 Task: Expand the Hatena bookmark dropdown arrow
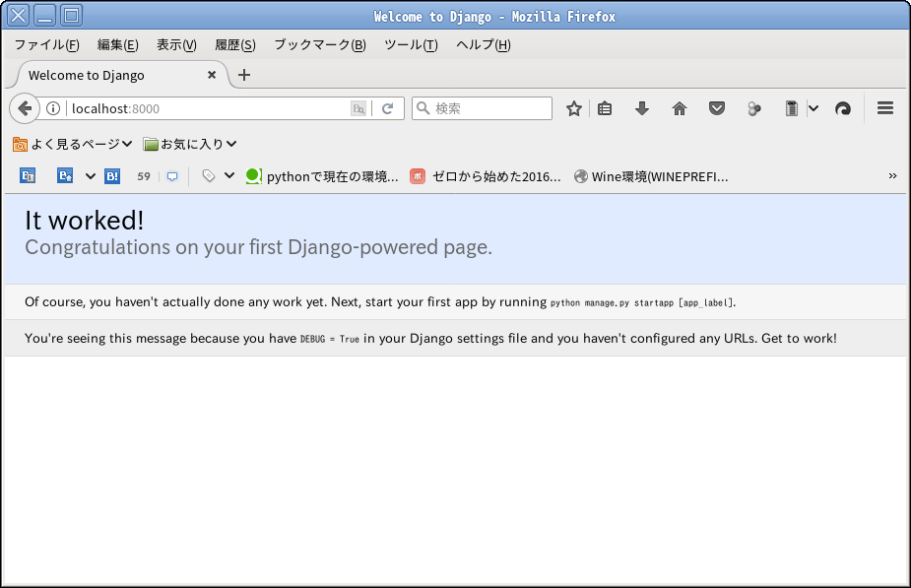[90, 176]
